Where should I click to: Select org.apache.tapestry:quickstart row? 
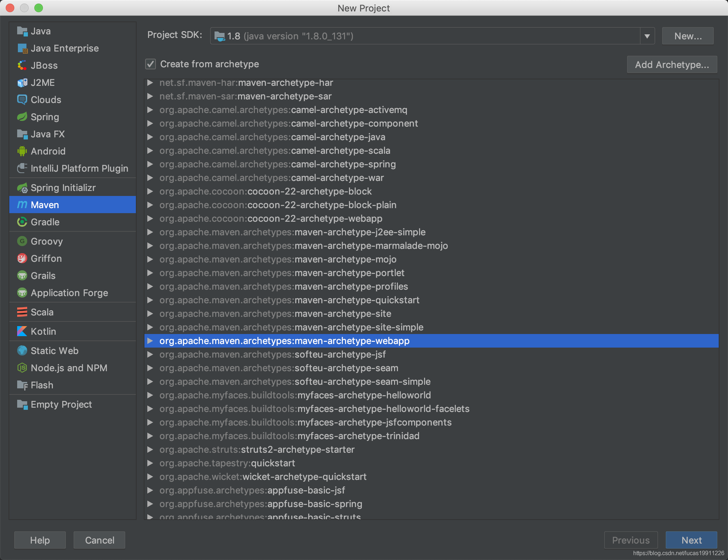431,463
